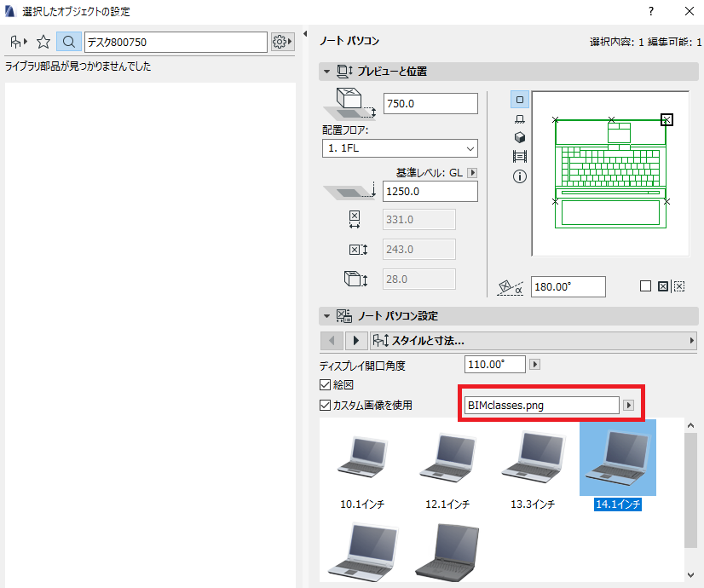Click the favorites star icon
Image resolution: width=704 pixels, height=588 pixels.
pyautogui.click(x=43, y=43)
